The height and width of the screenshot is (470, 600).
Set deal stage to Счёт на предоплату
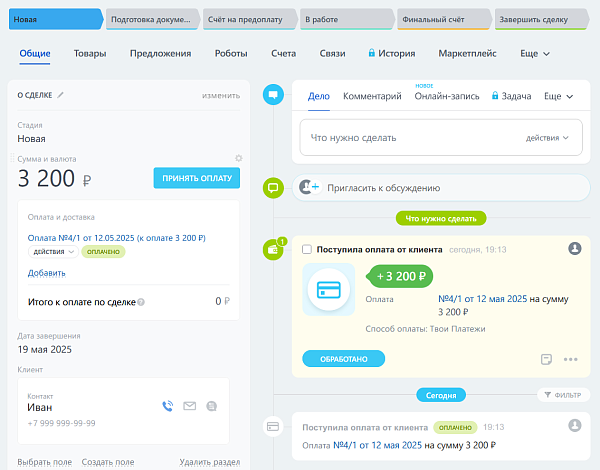249,19
